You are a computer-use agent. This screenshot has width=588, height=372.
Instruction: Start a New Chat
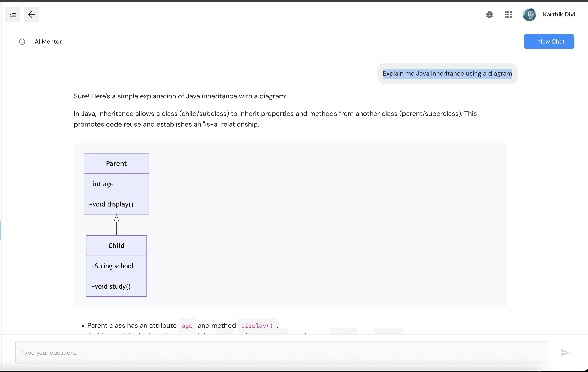[549, 42]
